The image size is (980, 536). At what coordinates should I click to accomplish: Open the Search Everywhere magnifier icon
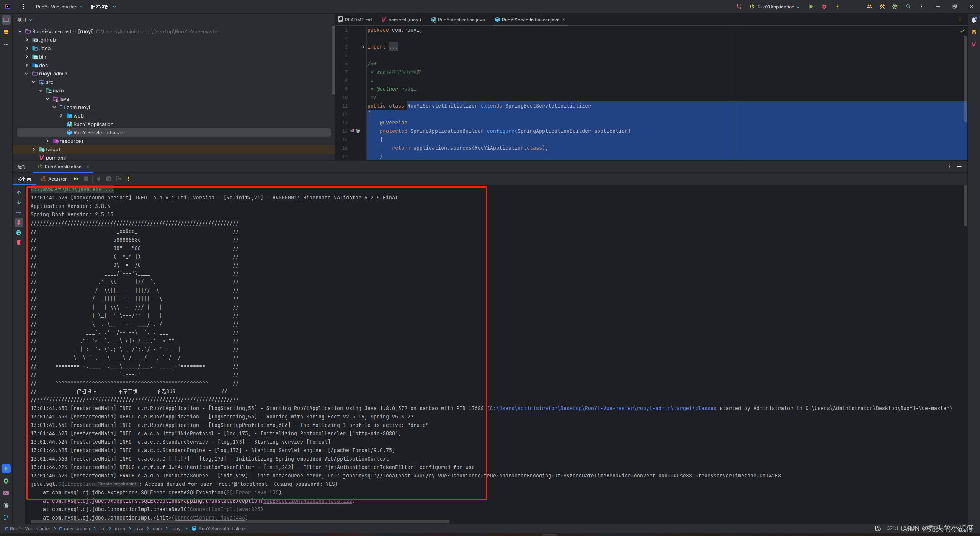point(908,7)
